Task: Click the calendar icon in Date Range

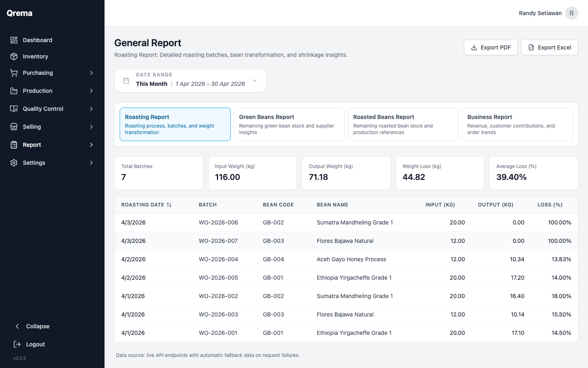Action: 126,80
